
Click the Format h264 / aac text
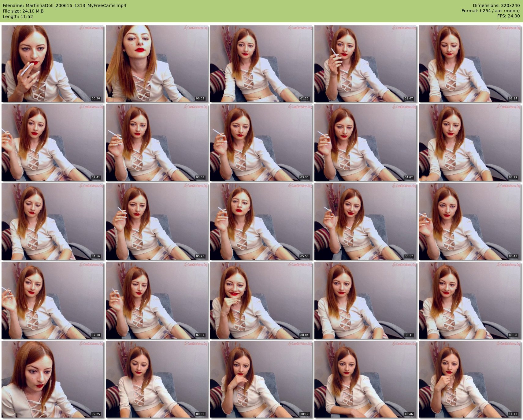tap(490, 11)
